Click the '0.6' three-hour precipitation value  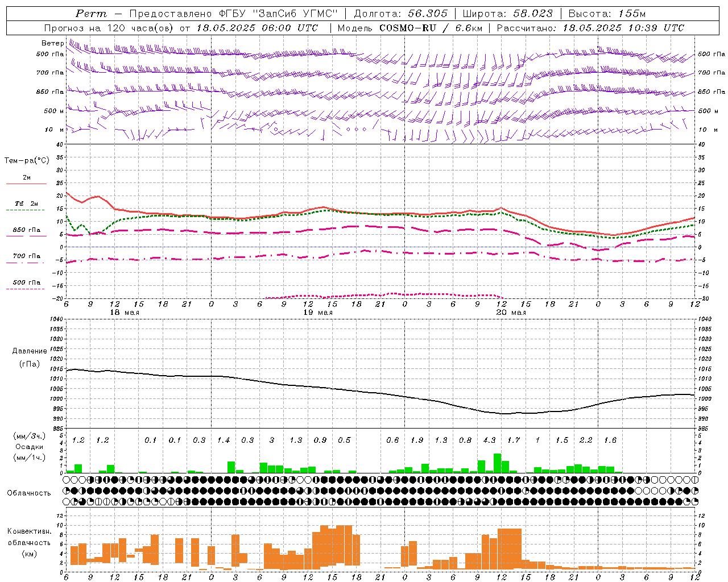point(392,440)
